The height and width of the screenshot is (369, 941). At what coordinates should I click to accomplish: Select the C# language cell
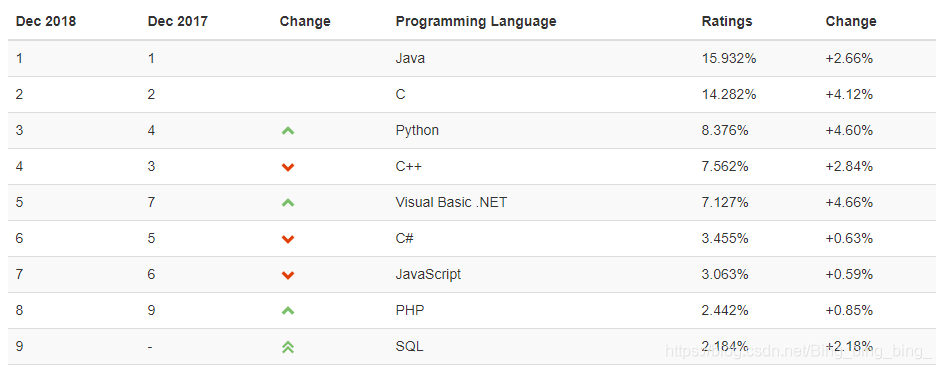click(x=404, y=238)
